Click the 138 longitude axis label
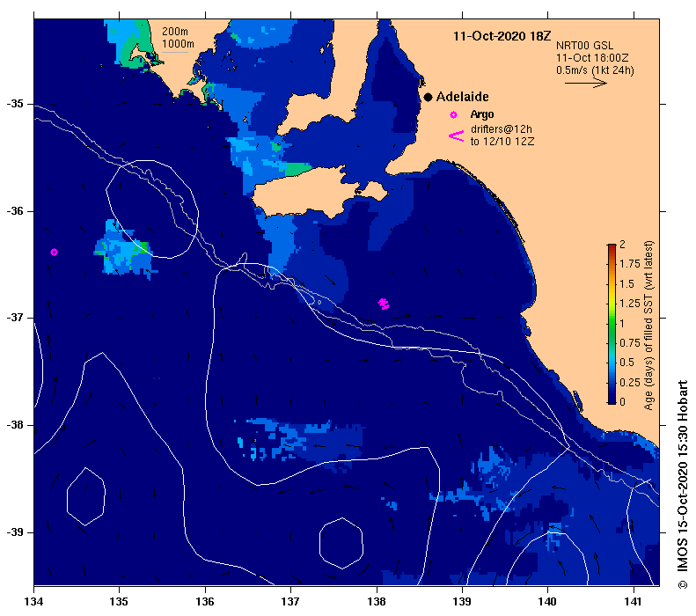This screenshot has height=616, width=696. click(x=377, y=601)
